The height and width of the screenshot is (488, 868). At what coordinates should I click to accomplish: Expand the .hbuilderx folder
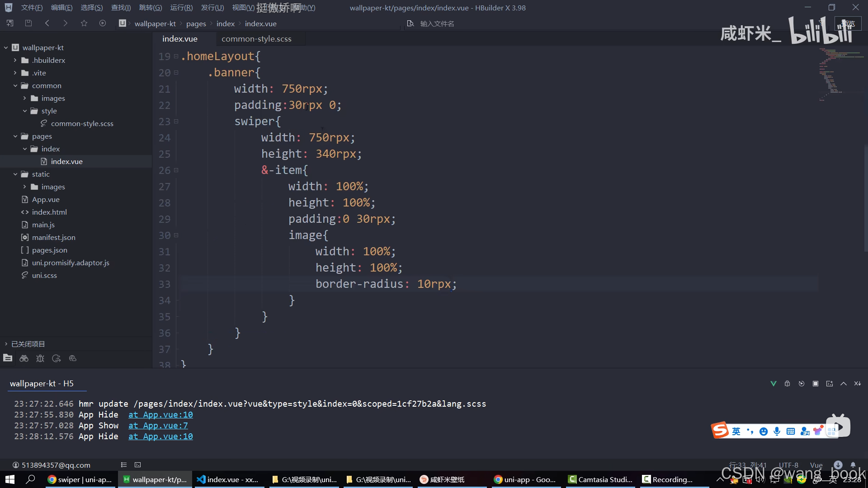tap(15, 60)
